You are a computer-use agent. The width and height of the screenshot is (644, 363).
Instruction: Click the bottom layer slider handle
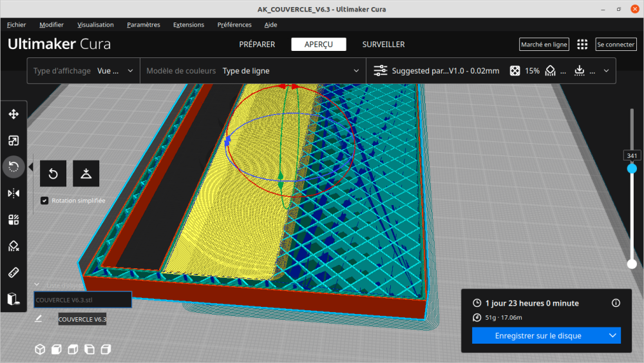(632, 264)
